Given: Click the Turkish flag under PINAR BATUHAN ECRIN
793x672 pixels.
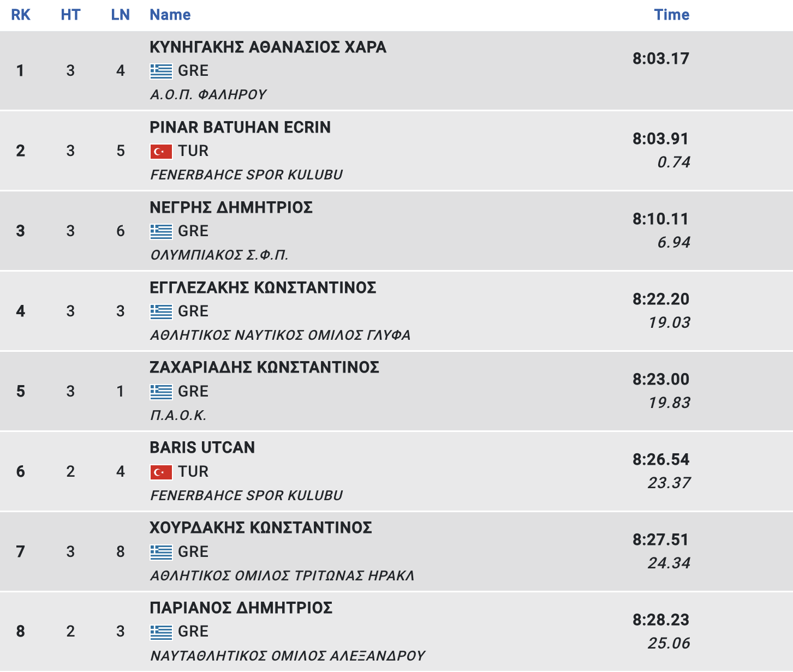Looking at the screenshot, I should 161,151.
